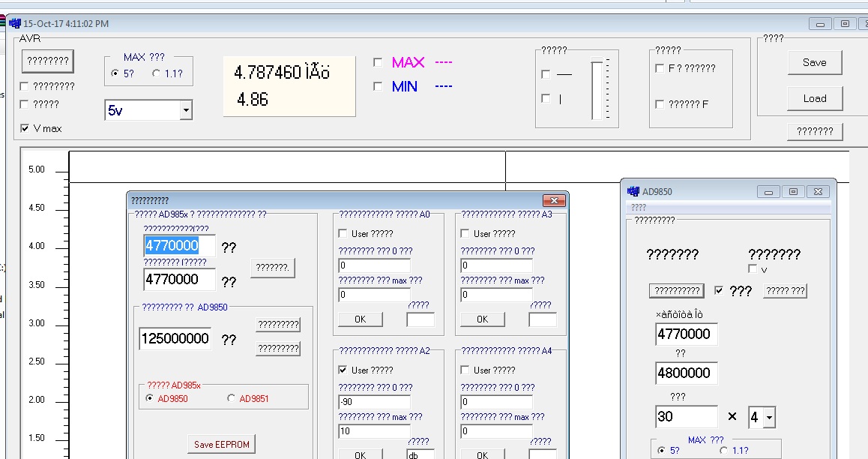The image size is (868, 459).
Task: Uncheck the V max checkbox
Action: click(25, 128)
